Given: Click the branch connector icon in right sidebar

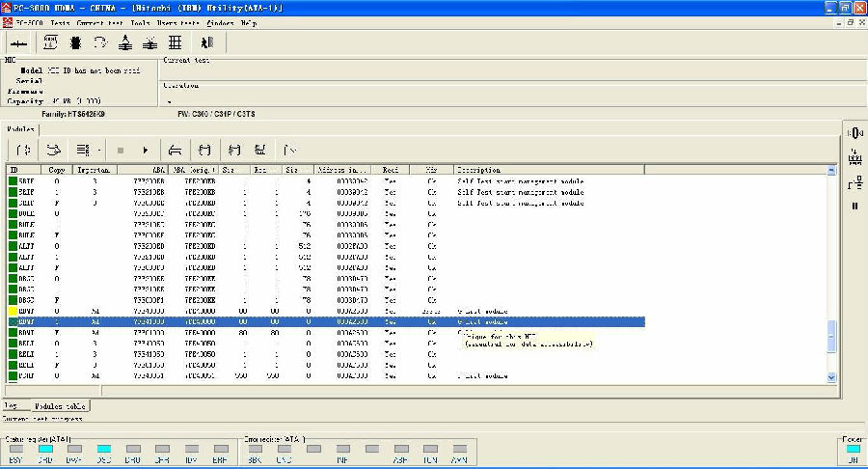Looking at the screenshot, I should pos(854,182).
